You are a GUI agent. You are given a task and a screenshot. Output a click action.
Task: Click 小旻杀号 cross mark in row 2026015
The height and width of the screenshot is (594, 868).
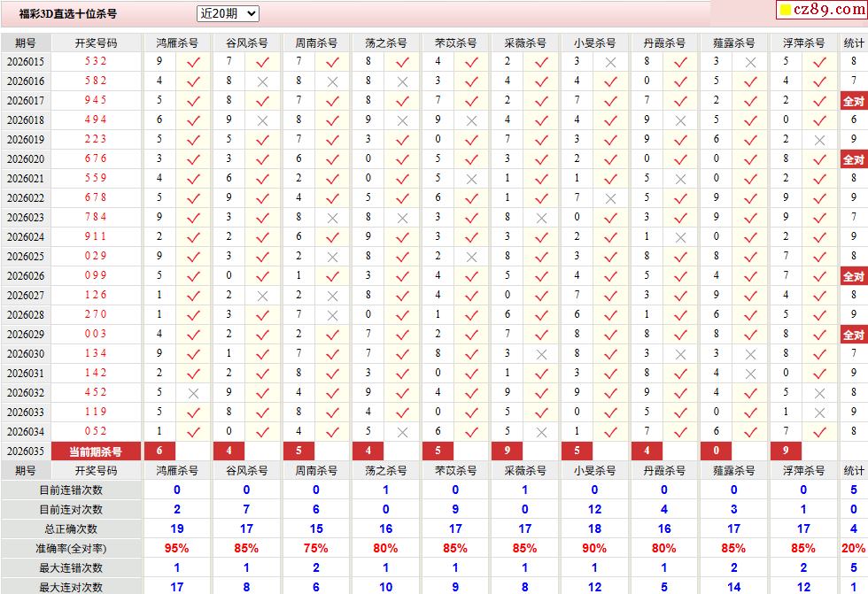[x=610, y=63]
